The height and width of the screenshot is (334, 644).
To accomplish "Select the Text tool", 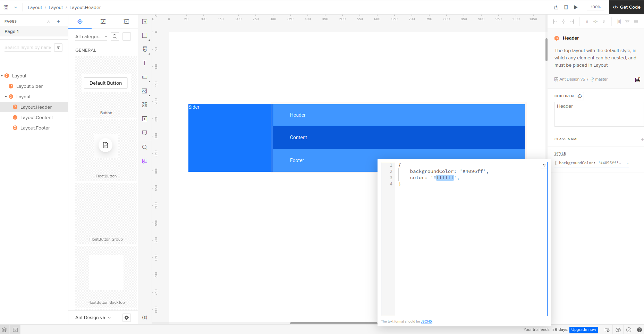I will [x=145, y=63].
